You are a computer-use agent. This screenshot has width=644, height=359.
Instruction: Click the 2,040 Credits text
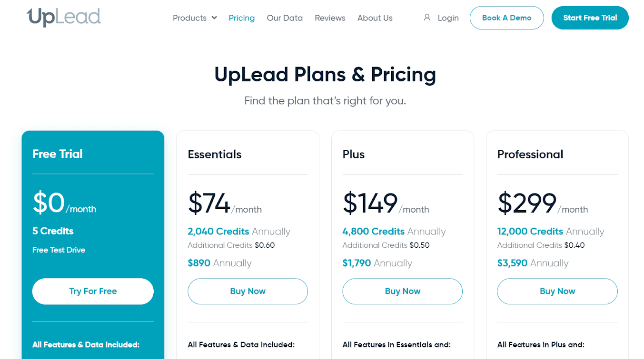pos(218,231)
